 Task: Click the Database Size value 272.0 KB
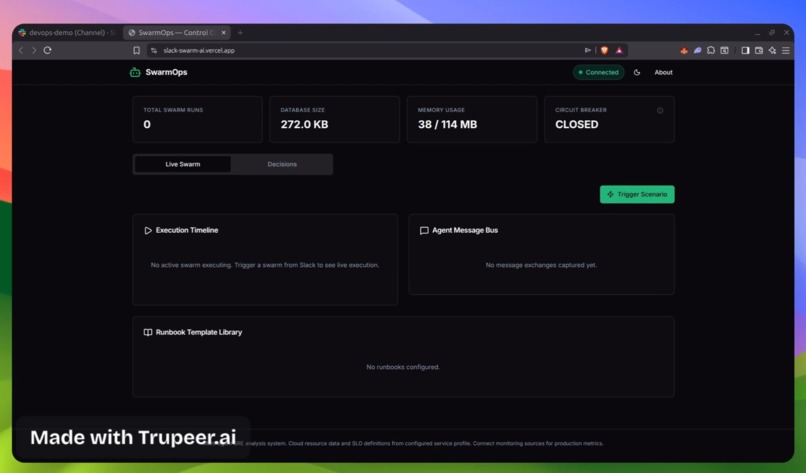pyautogui.click(x=304, y=124)
